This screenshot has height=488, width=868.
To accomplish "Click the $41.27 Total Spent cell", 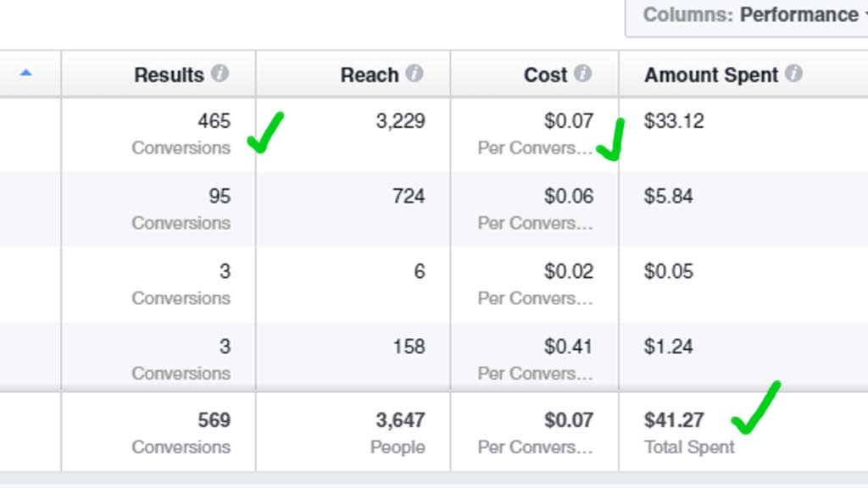I will coord(743,433).
